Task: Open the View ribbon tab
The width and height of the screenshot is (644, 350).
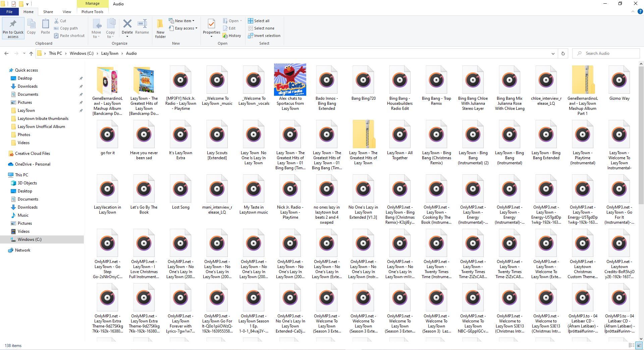Action: 67,12
